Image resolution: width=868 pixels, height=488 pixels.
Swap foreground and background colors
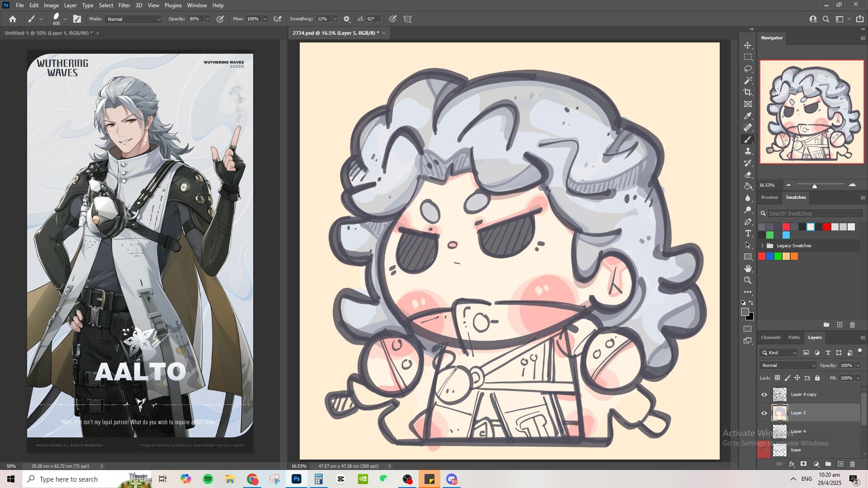point(751,303)
